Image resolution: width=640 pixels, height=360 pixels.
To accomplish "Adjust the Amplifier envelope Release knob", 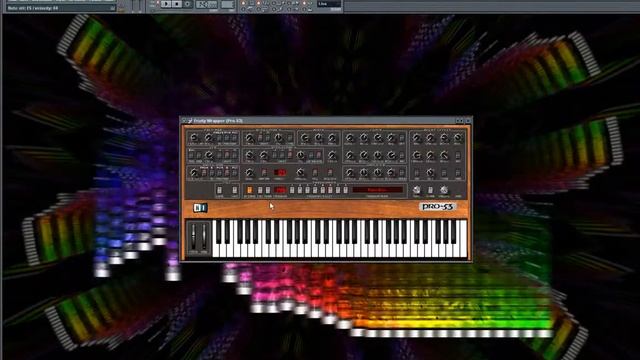I will pyautogui.click(x=391, y=172).
